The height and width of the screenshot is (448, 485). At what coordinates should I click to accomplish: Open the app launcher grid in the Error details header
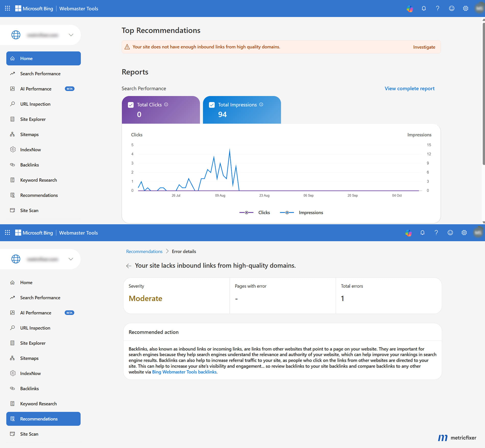[x=7, y=232]
